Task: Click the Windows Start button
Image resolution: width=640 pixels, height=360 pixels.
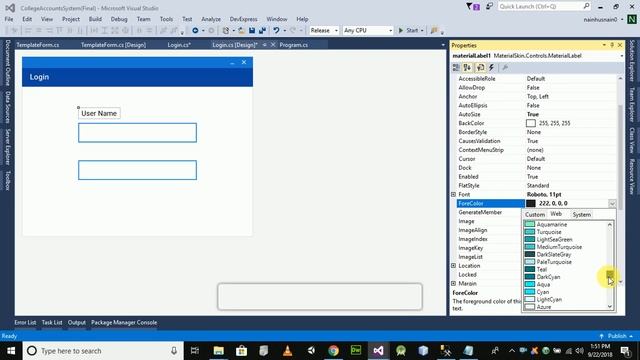Action: pyautogui.click(x=11, y=351)
